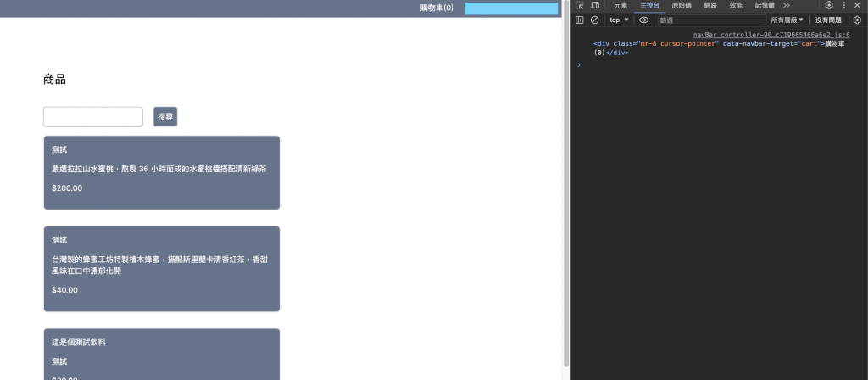The image size is (868, 380).
Task: Click the $40.00 price text
Action: [x=64, y=290]
